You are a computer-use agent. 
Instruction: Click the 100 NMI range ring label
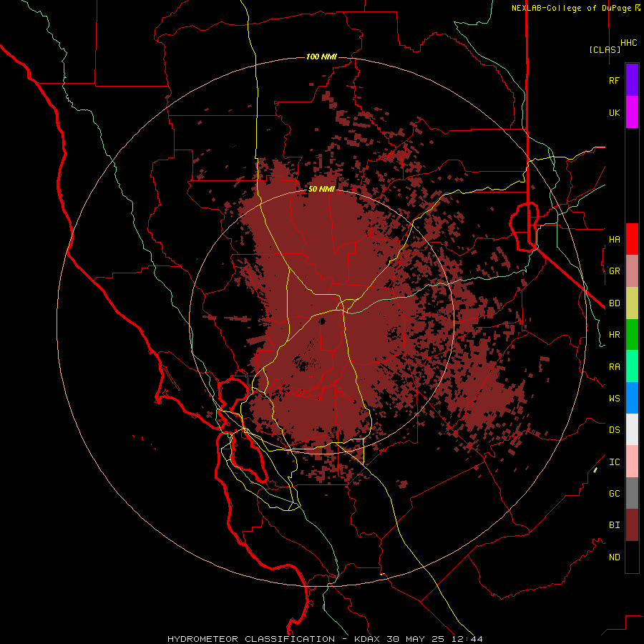point(321,57)
